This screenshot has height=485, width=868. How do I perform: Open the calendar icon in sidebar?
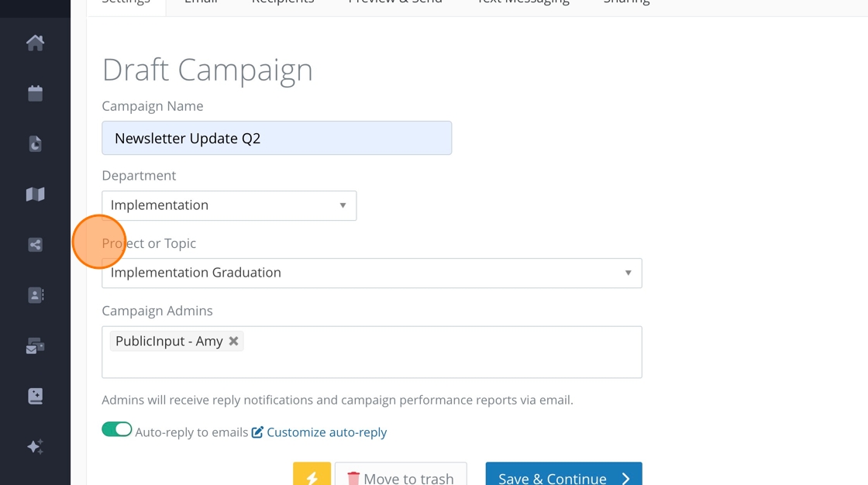pos(35,94)
